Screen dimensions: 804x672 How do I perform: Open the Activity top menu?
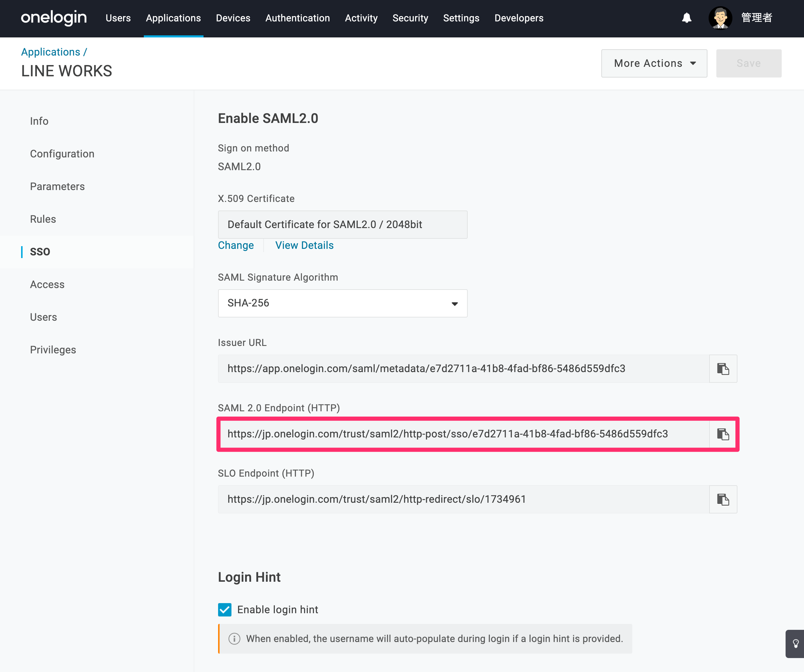coord(361,18)
